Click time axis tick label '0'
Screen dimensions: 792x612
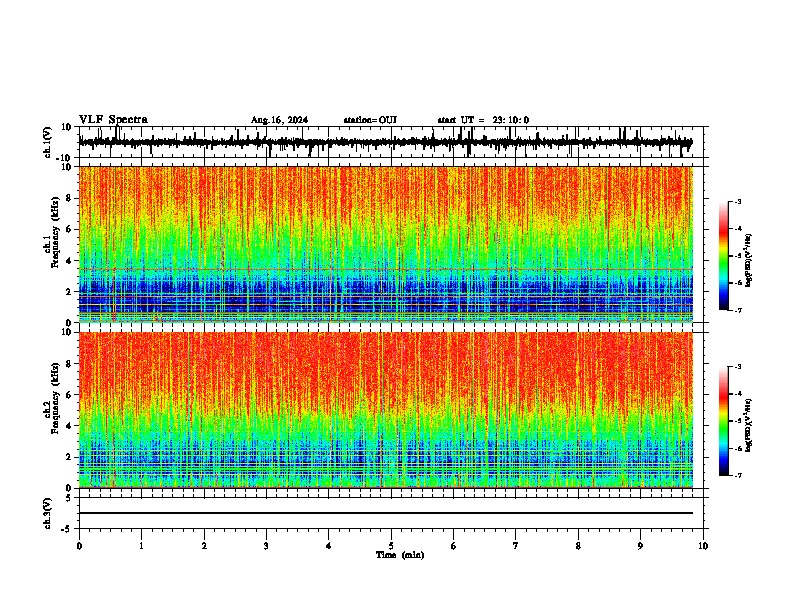pos(79,546)
